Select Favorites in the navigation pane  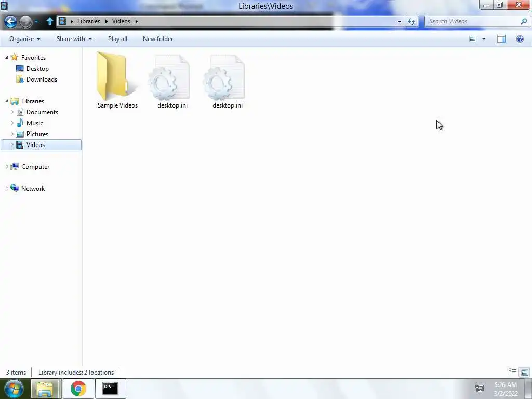(x=33, y=57)
